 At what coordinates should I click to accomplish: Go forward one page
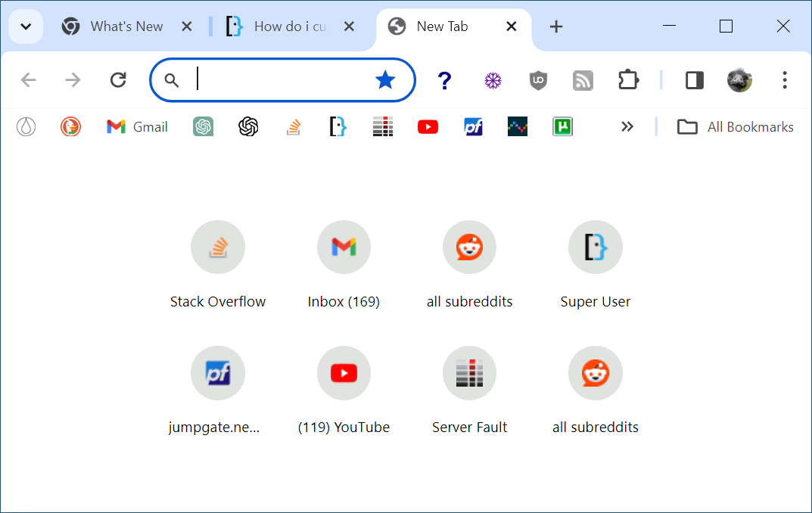tap(73, 79)
